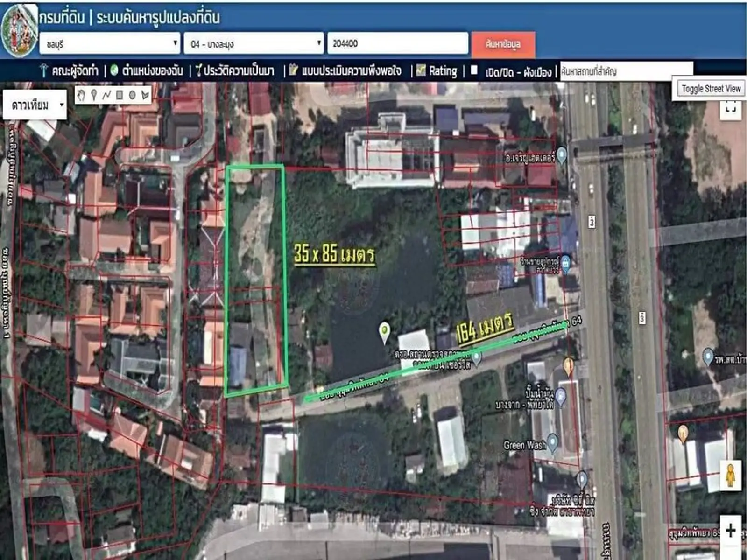Screen dimensions: 747x560
Task: Click the Bangchak gas station map pin
Action: tap(561, 397)
